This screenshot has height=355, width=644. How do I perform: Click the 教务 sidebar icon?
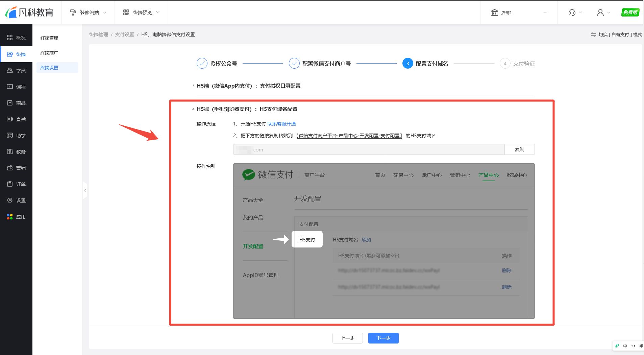[x=10, y=151]
